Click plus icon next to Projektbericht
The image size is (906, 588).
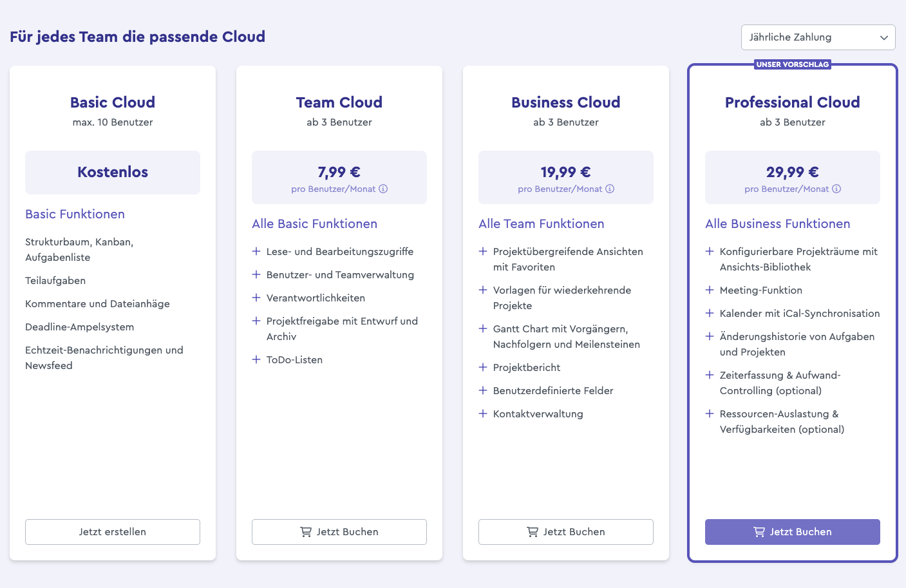point(483,367)
